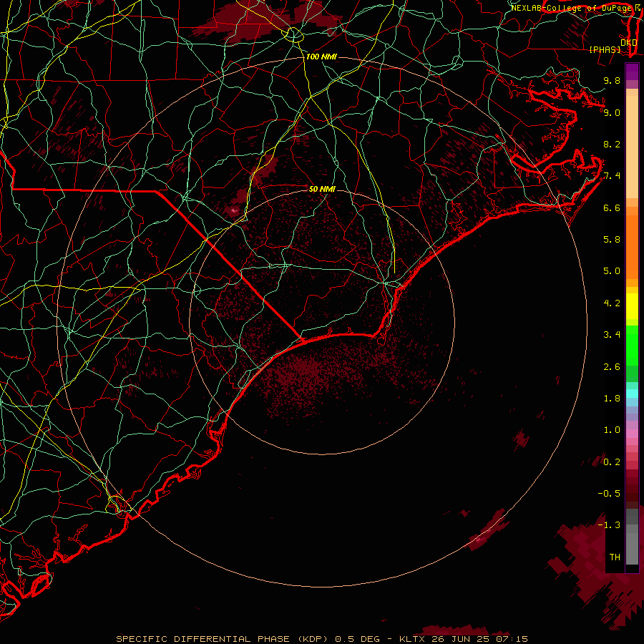
Task: Click the peach segment of the color bar
Action: 632,147
